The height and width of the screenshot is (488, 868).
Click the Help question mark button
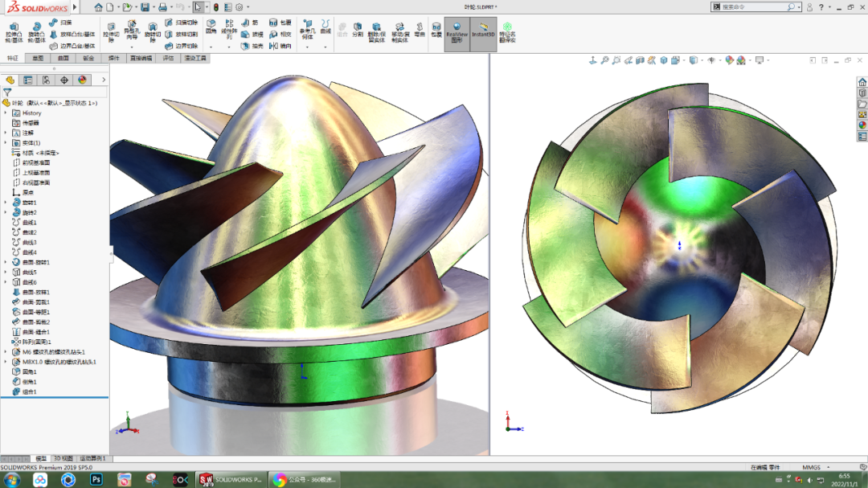(x=823, y=6)
